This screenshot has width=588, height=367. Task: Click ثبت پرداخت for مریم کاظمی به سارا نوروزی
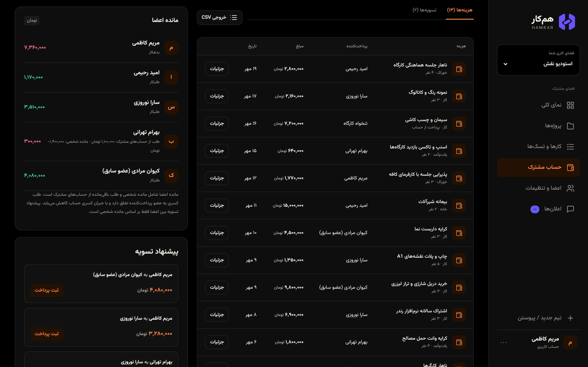click(x=47, y=334)
